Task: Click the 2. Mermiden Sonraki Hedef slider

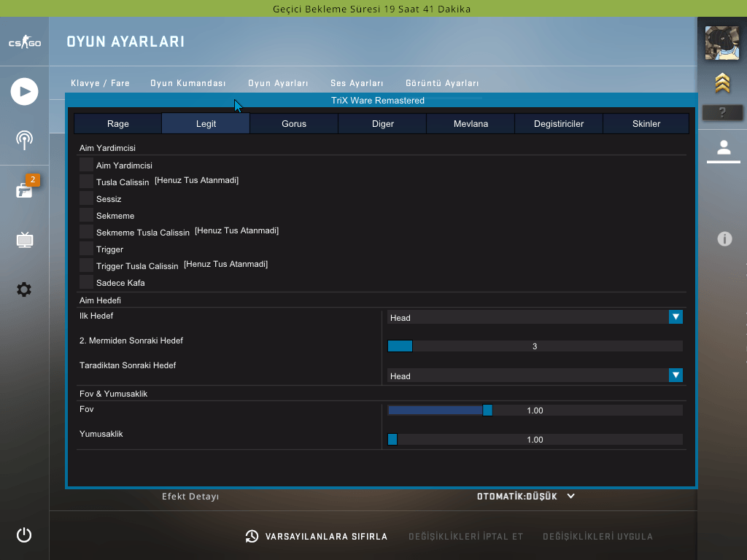Action: tap(535, 346)
